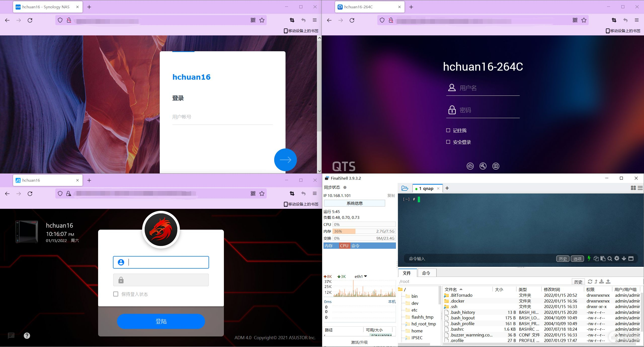The height and width of the screenshot is (347, 644).
Task: Open FinalShell connection manager folder icon
Action: (405, 188)
